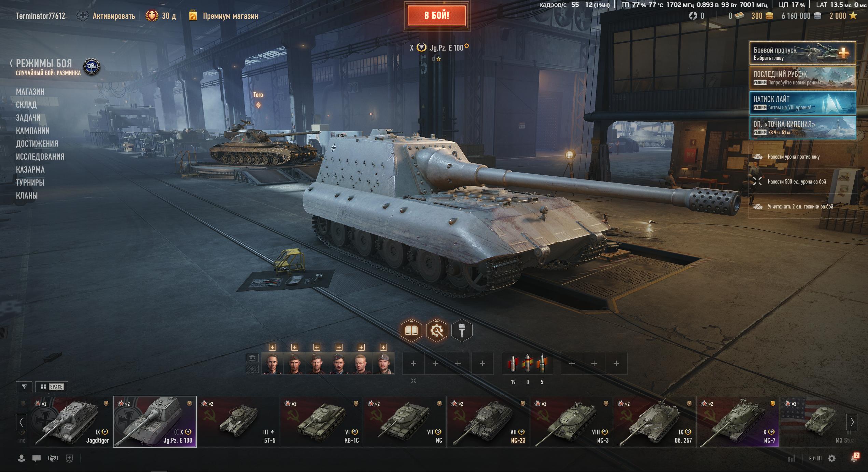Select the ИС-7 tank thumbnail
The image size is (868, 472).
click(x=738, y=422)
